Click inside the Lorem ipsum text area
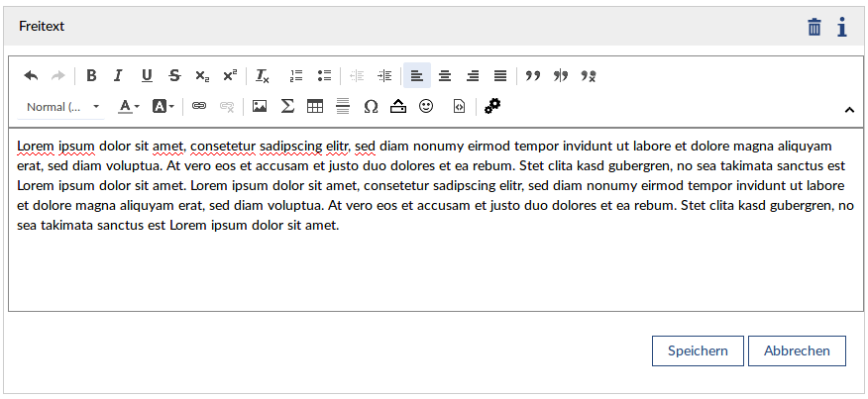The height and width of the screenshot is (399, 868). 434,267
